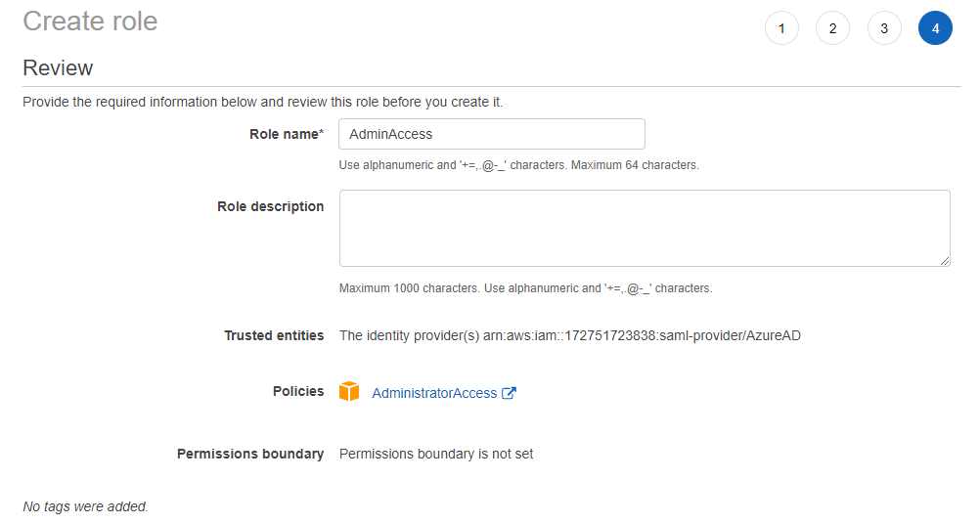
Task: Click the Trusted entities label
Action: coord(274,335)
